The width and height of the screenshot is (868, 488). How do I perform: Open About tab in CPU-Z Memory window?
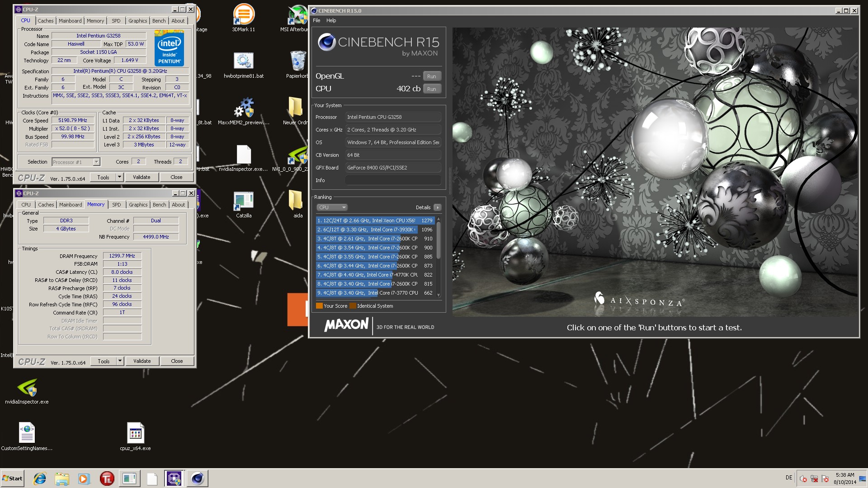pos(178,205)
